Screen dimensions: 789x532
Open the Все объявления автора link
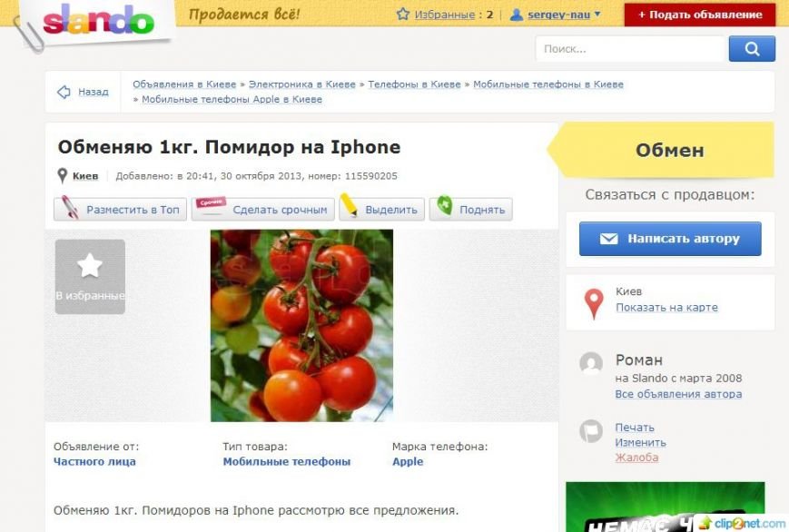click(x=678, y=394)
